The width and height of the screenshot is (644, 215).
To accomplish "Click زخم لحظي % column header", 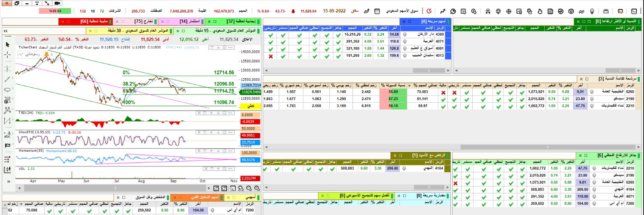I will click(366, 86).
